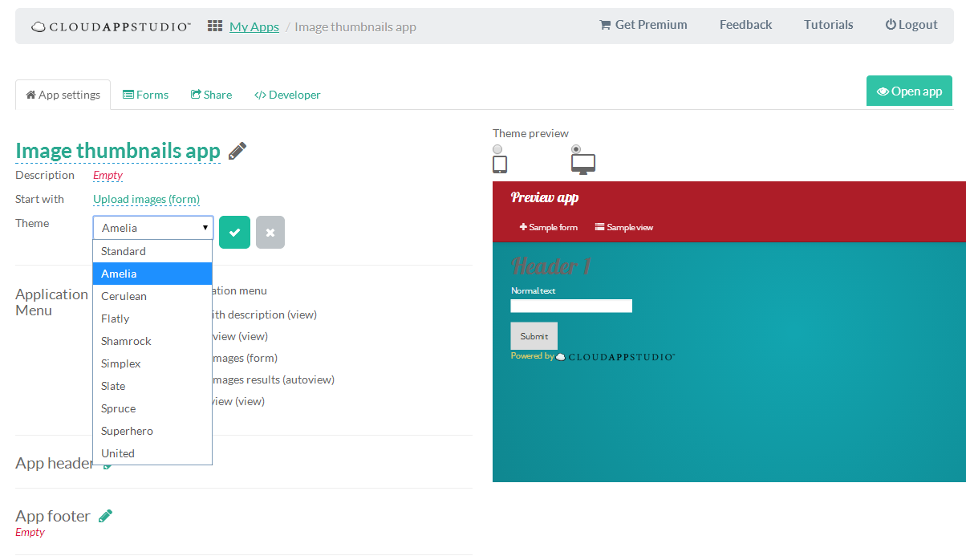Click Sample form in the theme preview
Screen dimensions: 966x560
[x=548, y=227]
